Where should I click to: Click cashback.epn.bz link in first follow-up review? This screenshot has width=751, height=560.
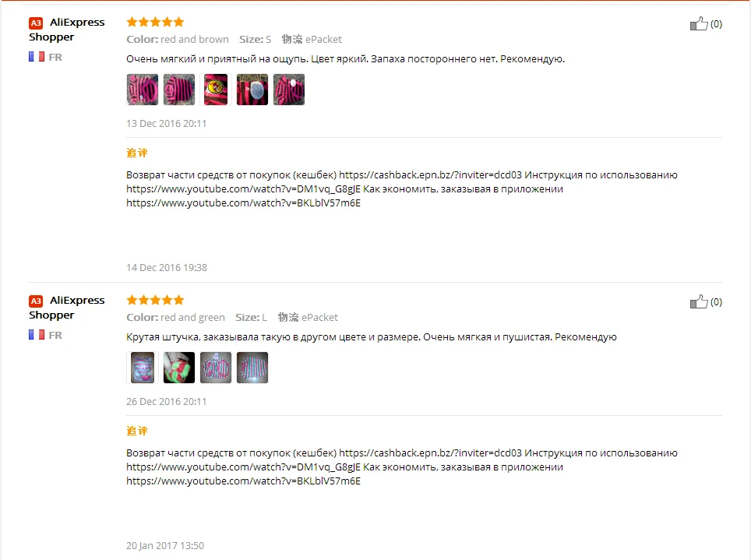430,174
